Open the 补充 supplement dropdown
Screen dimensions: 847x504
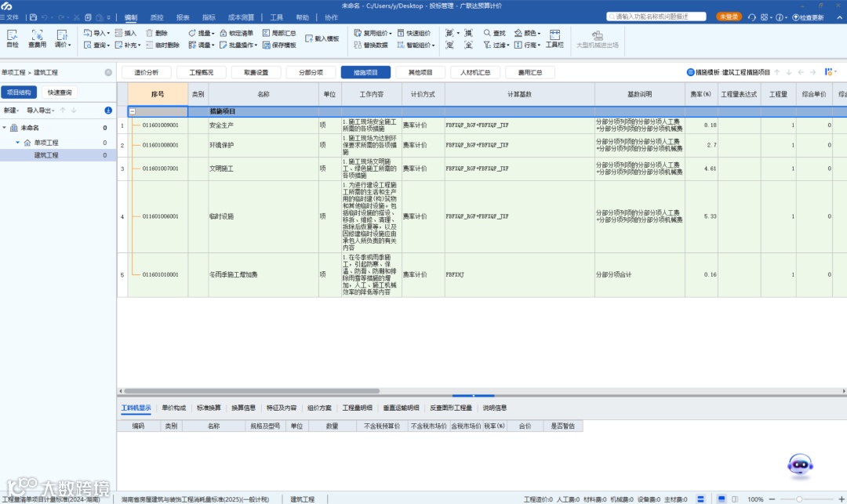pos(128,45)
